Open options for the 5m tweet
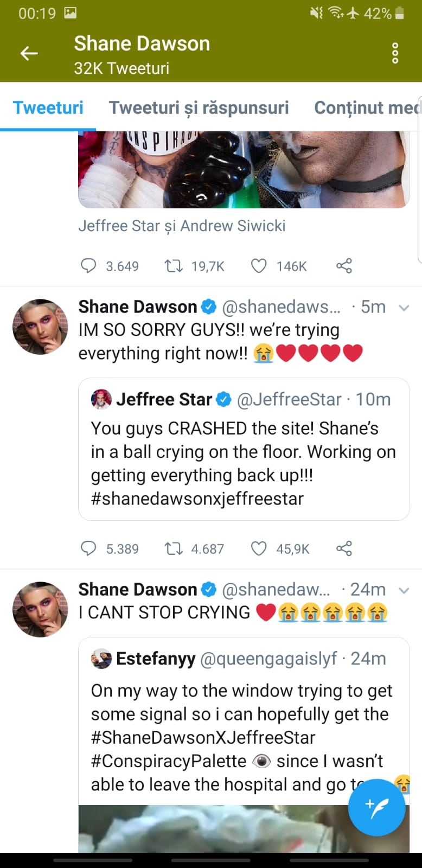The image size is (422, 868). [404, 307]
